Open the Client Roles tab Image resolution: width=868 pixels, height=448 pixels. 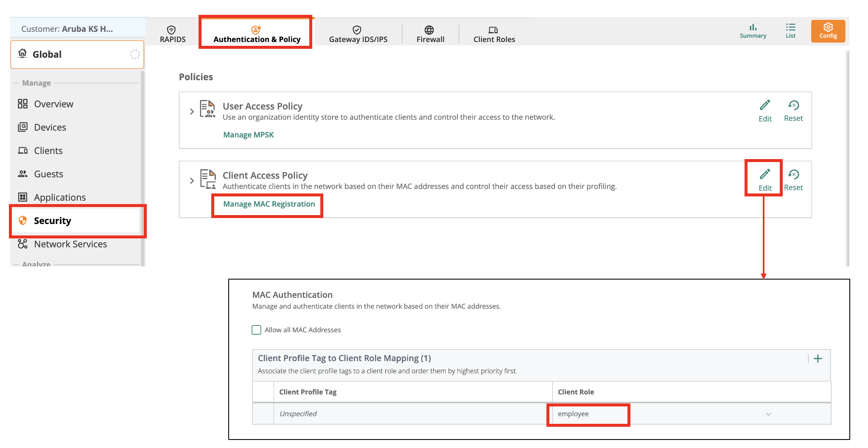coord(494,34)
